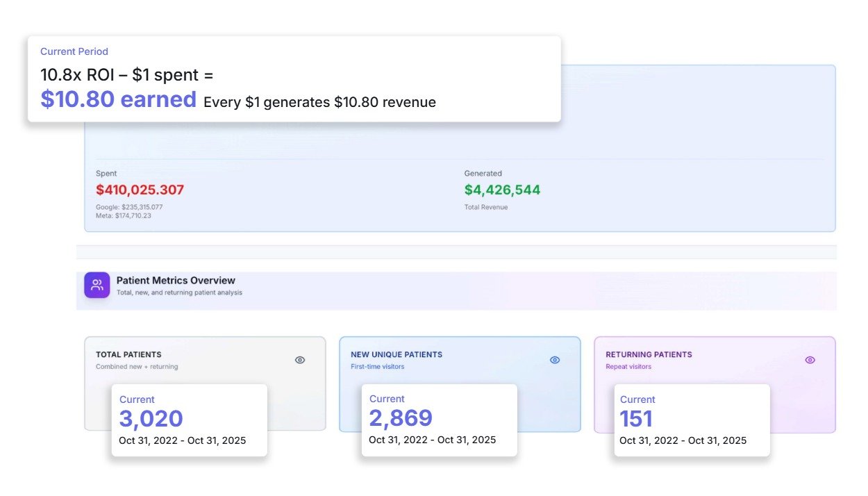Click the purple Patient Metrics people icon

click(97, 285)
